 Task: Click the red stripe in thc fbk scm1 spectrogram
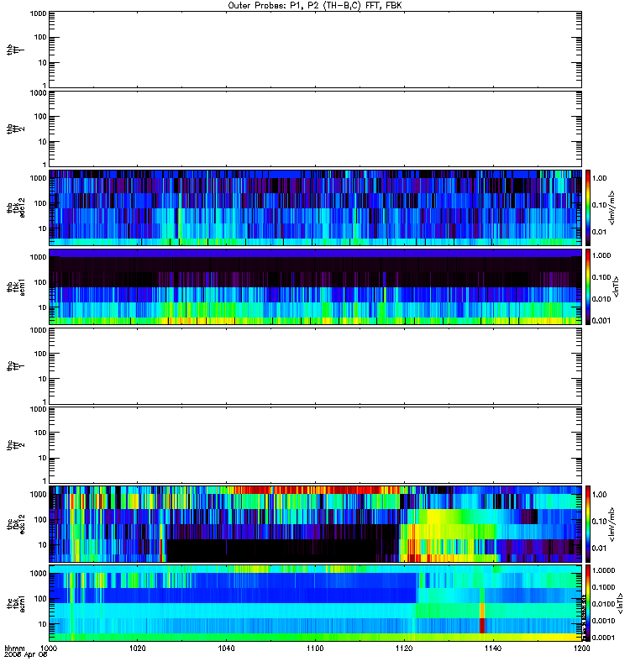482,625
